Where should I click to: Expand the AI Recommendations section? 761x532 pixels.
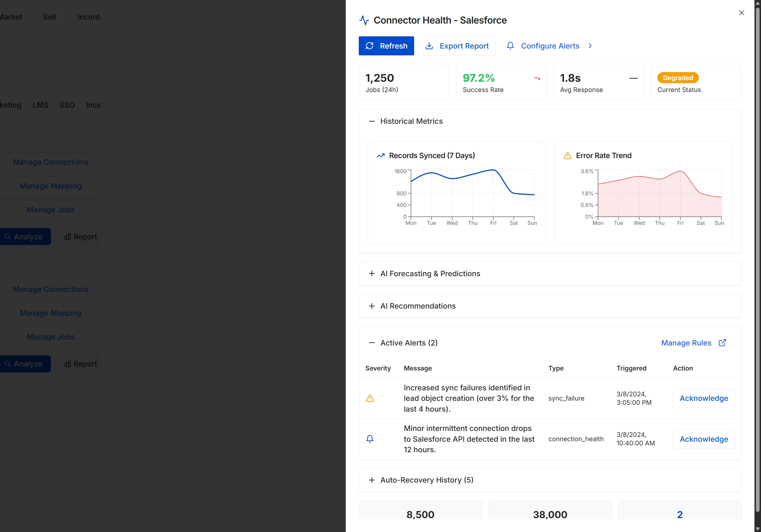click(x=372, y=306)
